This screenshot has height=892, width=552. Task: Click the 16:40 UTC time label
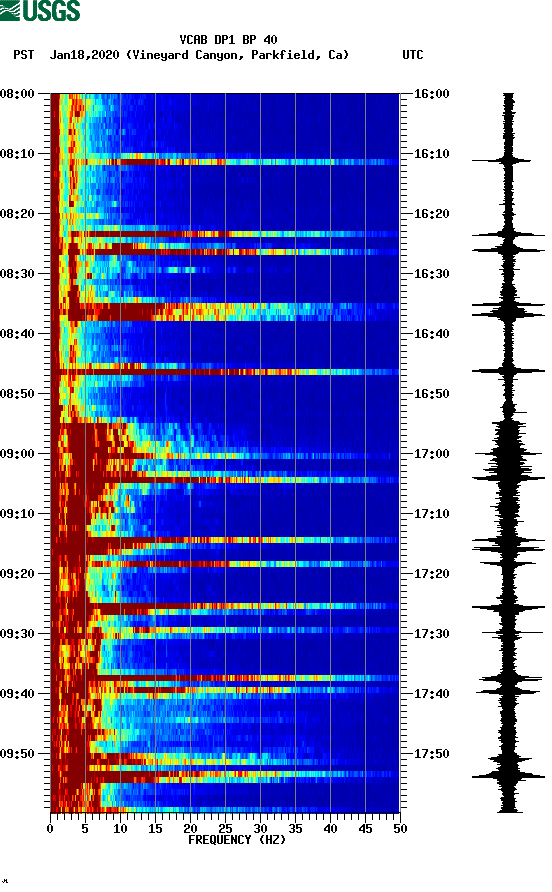click(431, 334)
